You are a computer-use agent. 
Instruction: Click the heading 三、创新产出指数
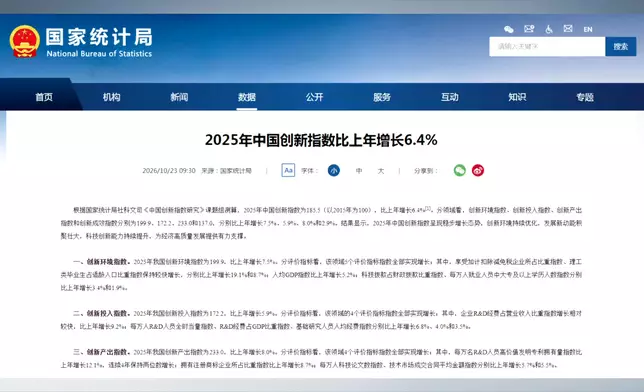tap(101, 352)
